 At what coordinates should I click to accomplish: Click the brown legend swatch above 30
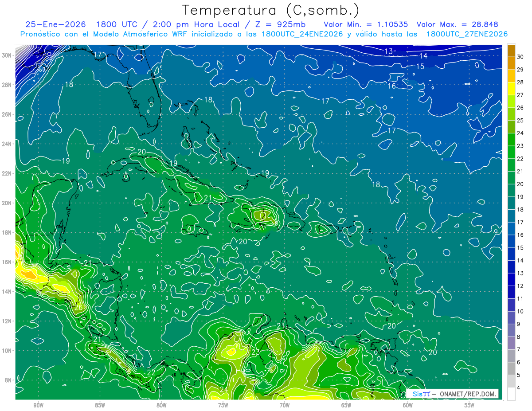(511, 51)
